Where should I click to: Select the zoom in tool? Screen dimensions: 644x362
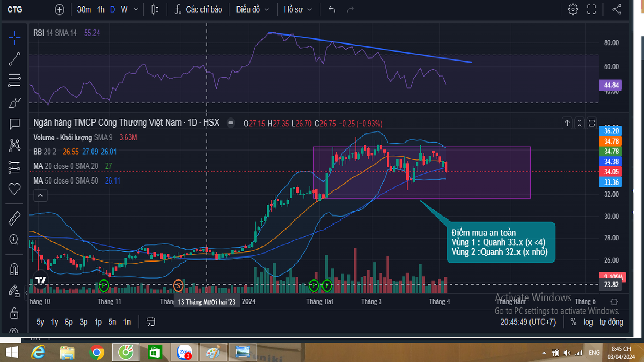coord(15,239)
